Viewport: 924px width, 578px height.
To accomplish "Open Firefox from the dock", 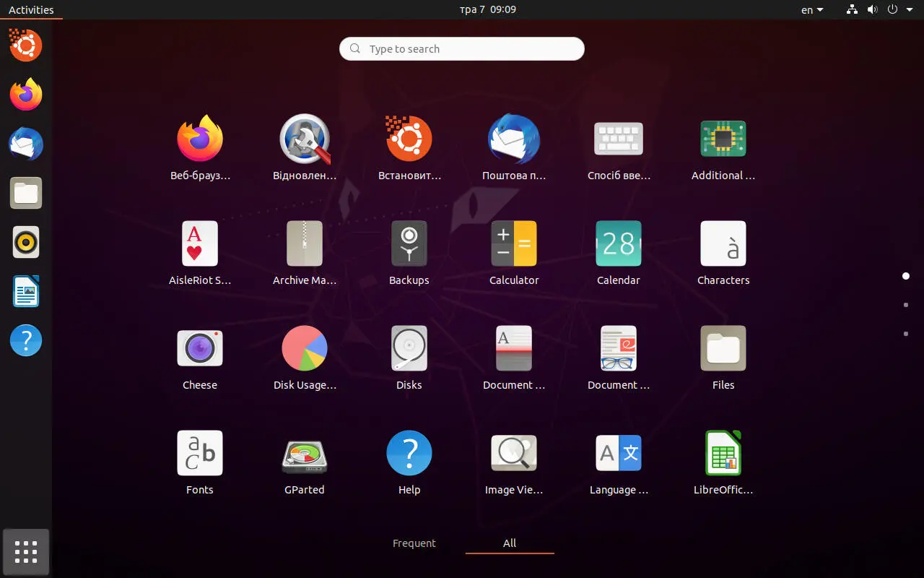I will [x=26, y=94].
